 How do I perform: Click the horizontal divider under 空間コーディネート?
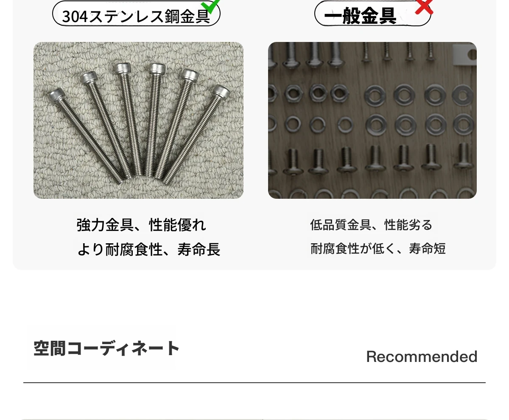coord(255,383)
